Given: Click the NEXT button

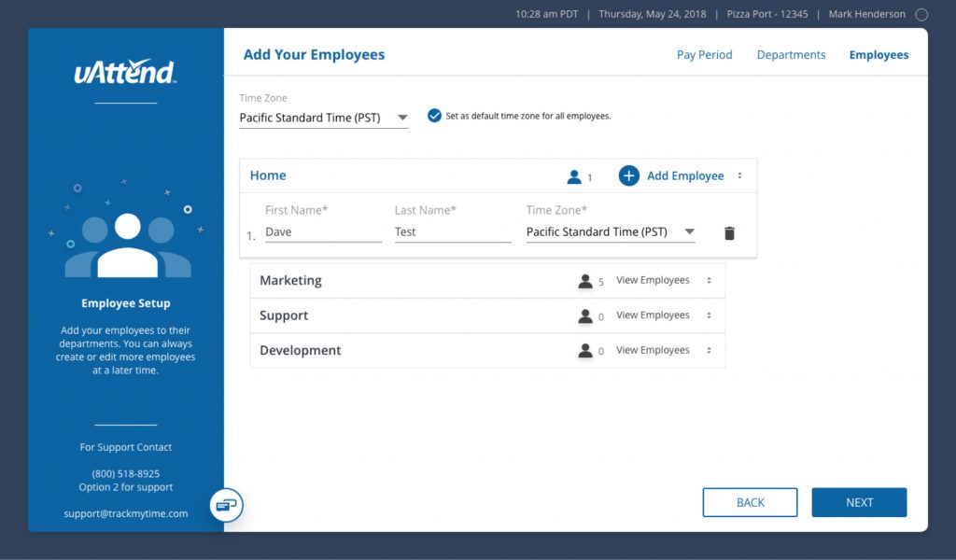Looking at the screenshot, I should pos(859,502).
